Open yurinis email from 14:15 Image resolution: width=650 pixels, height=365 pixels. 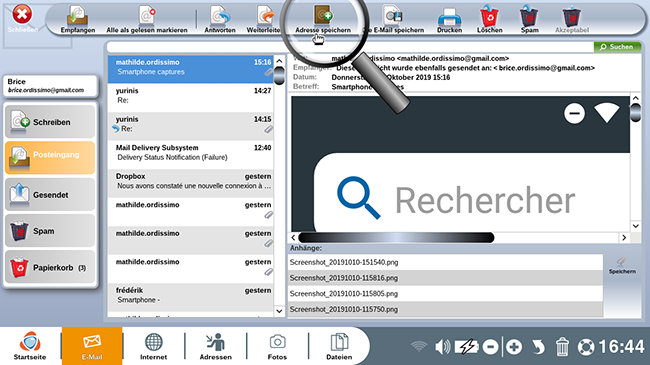coord(191,126)
